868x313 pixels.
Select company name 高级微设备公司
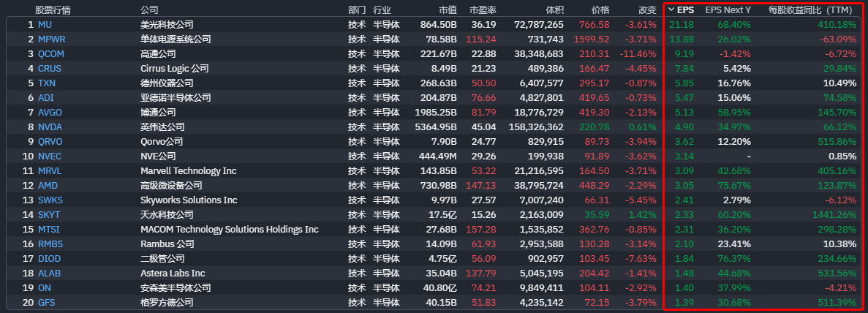pos(172,185)
